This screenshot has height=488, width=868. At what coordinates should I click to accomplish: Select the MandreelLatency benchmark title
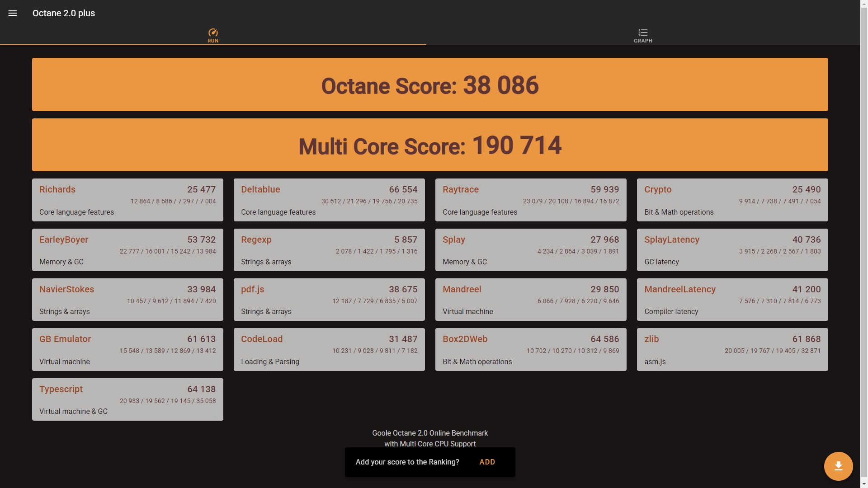(x=680, y=289)
